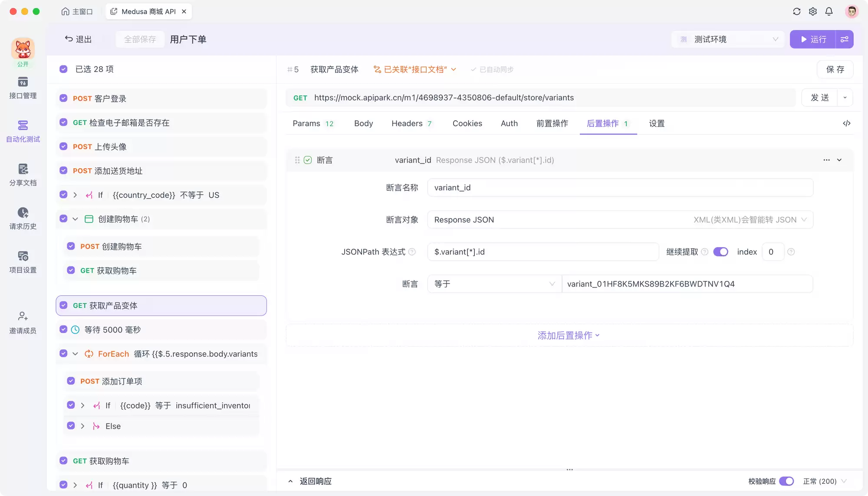This screenshot has height=496, width=868.
Task: Click the 全部保存 button
Action: [140, 39]
